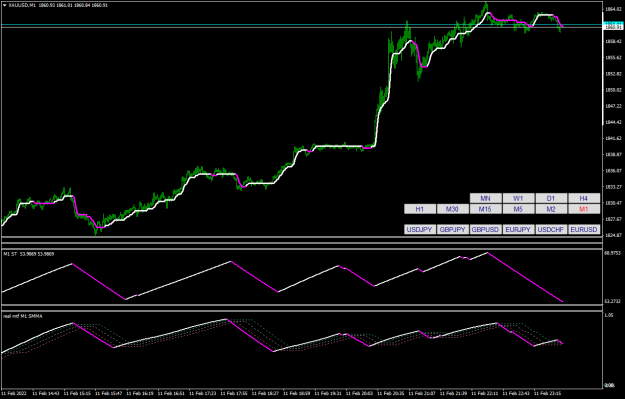625x399 pixels.
Task: Switch chart to the MN timeframe
Action: tap(485, 198)
